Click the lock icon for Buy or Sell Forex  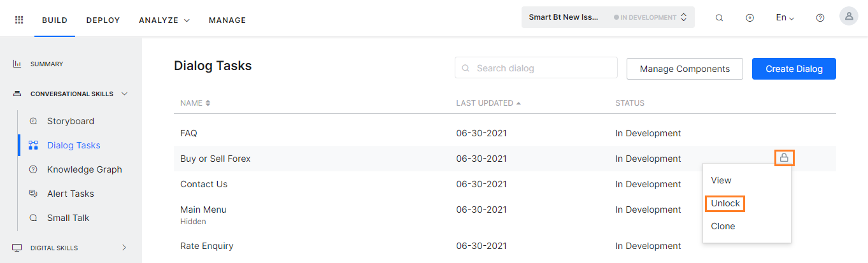point(784,157)
